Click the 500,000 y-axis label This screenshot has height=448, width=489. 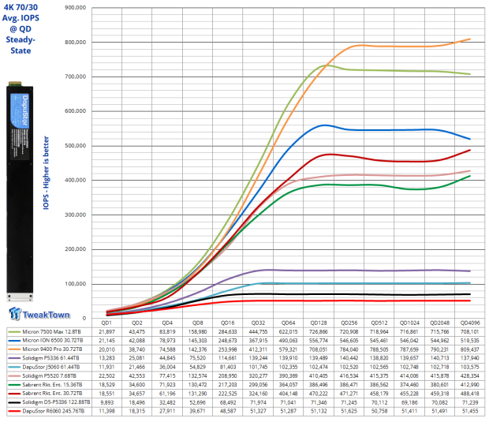pos(75,146)
